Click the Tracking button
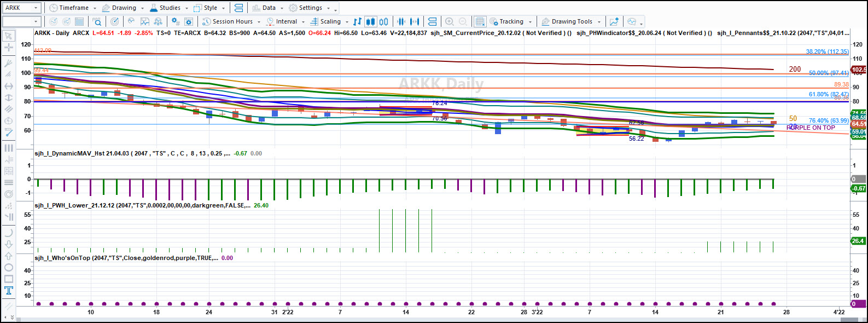Image resolution: width=868 pixels, height=323 pixels. tap(506, 22)
